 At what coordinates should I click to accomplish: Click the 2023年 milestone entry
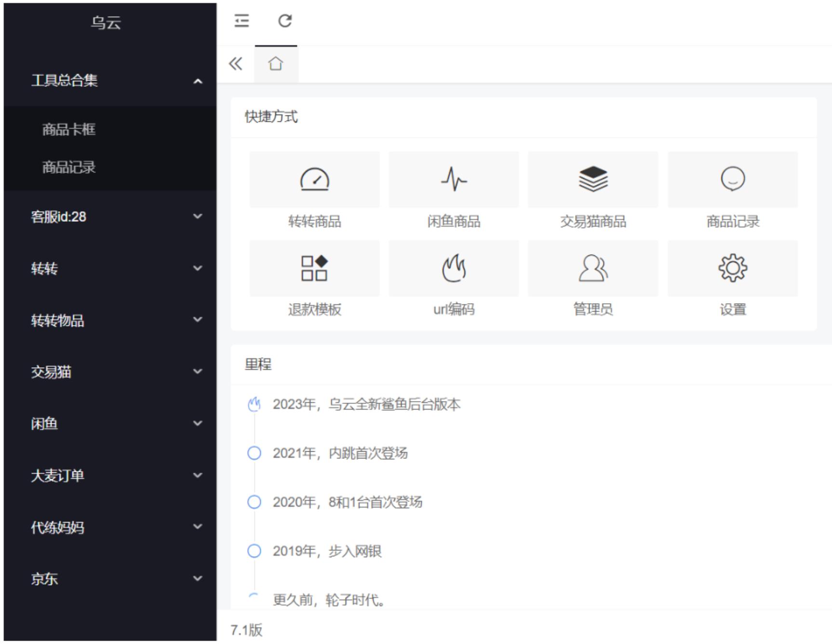click(x=366, y=405)
